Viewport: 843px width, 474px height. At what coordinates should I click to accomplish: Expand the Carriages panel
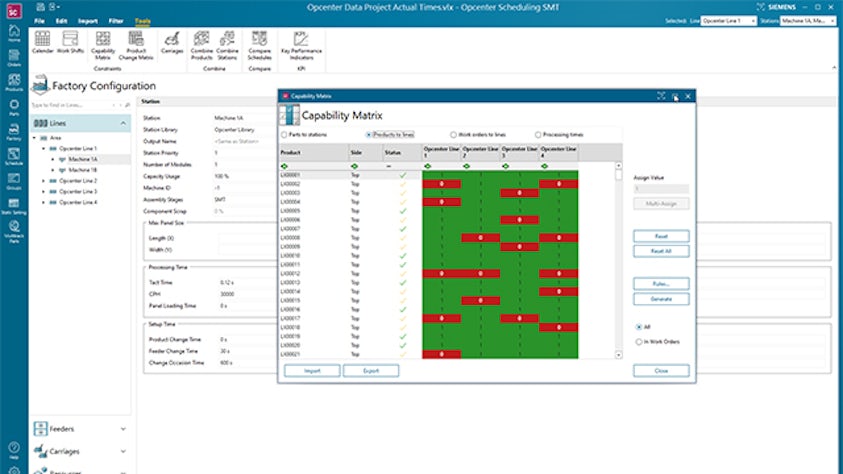coord(123,451)
